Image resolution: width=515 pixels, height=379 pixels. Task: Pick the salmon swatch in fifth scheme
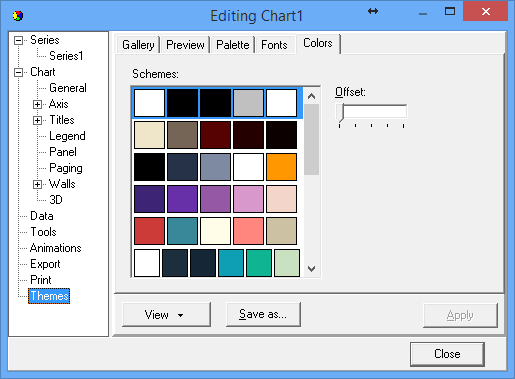click(x=248, y=231)
